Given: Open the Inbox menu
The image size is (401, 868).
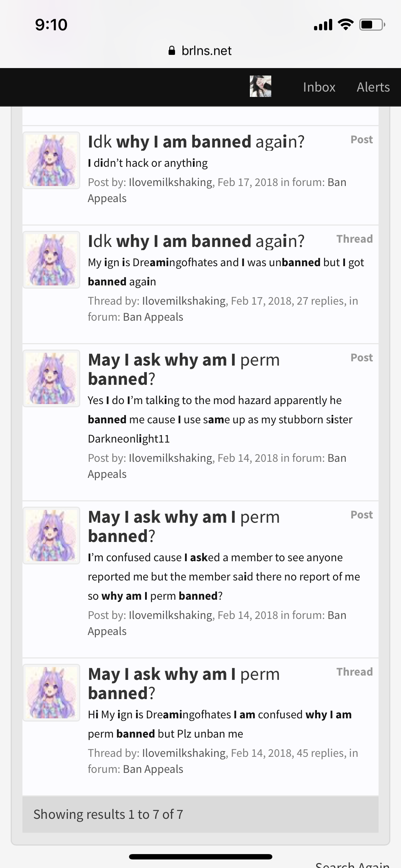Looking at the screenshot, I should pyautogui.click(x=319, y=87).
